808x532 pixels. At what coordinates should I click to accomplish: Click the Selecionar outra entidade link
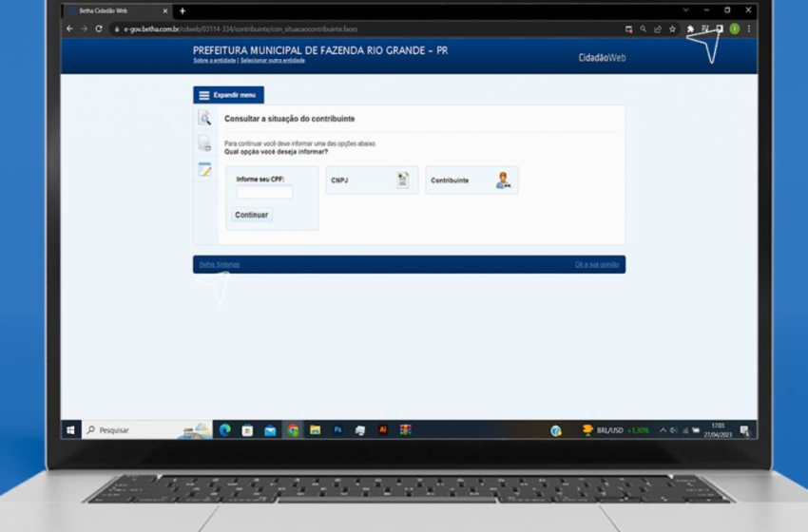pyautogui.click(x=273, y=60)
